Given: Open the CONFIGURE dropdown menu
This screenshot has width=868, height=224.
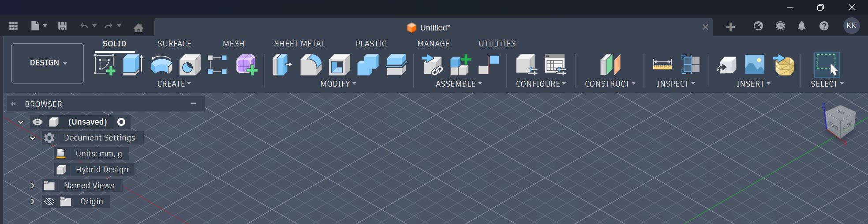Looking at the screenshot, I should (x=541, y=84).
